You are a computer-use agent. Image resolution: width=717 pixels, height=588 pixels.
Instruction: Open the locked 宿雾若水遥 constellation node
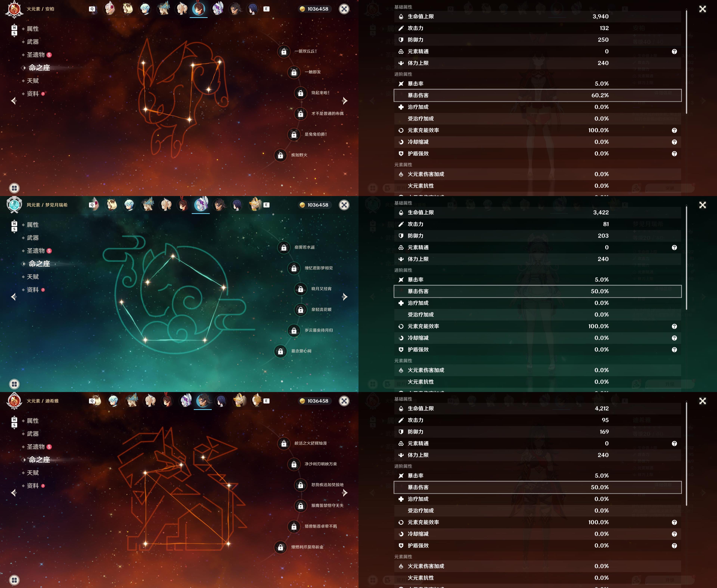[284, 248]
